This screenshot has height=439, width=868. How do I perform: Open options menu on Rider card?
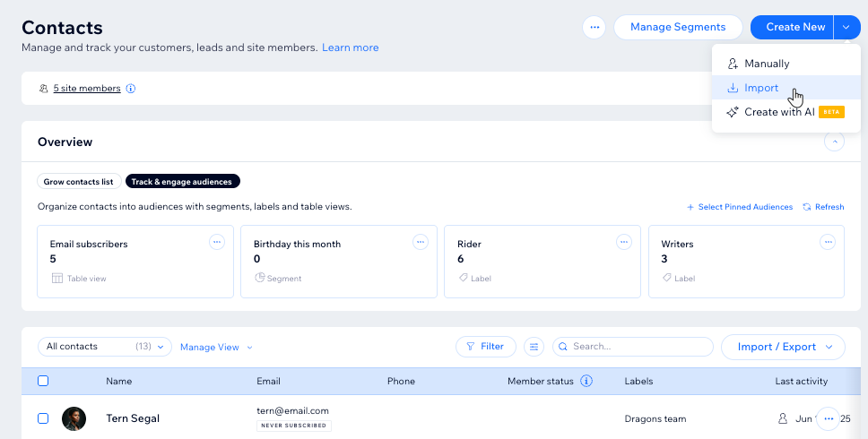point(623,242)
